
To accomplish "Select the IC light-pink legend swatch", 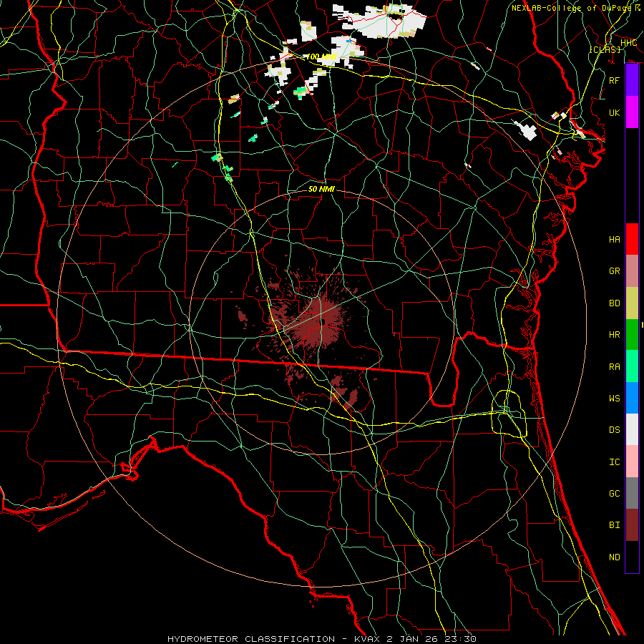I will (632, 462).
